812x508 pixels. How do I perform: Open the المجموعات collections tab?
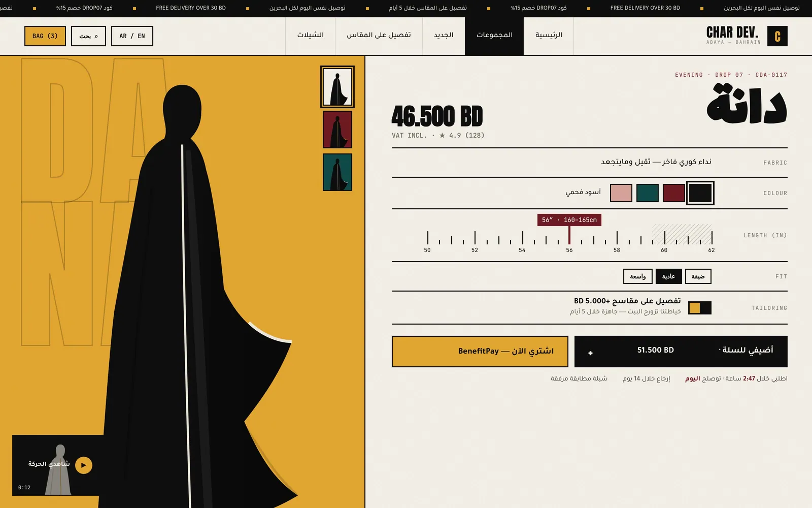click(x=494, y=36)
